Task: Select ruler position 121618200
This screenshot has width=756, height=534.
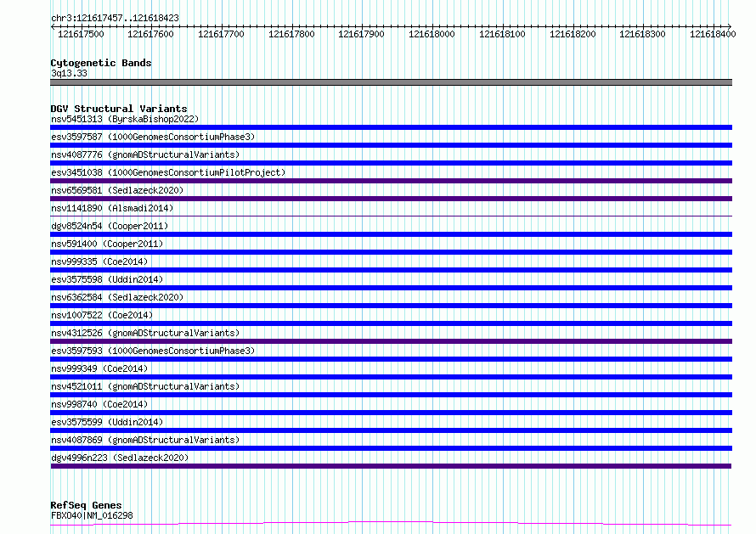Action: [x=573, y=34]
